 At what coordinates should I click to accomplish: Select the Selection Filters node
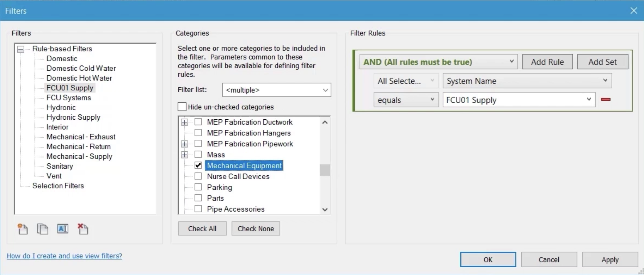click(58, 186)
